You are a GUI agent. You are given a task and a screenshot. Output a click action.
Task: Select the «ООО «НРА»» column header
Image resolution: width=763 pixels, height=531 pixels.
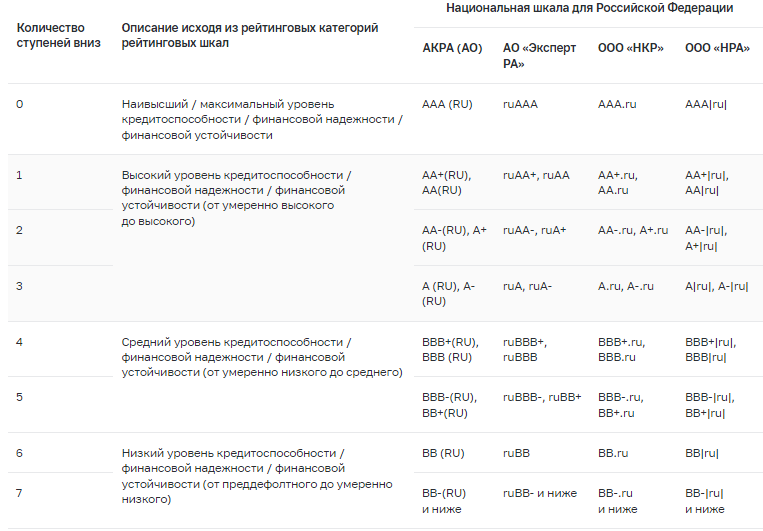[715, 49]
